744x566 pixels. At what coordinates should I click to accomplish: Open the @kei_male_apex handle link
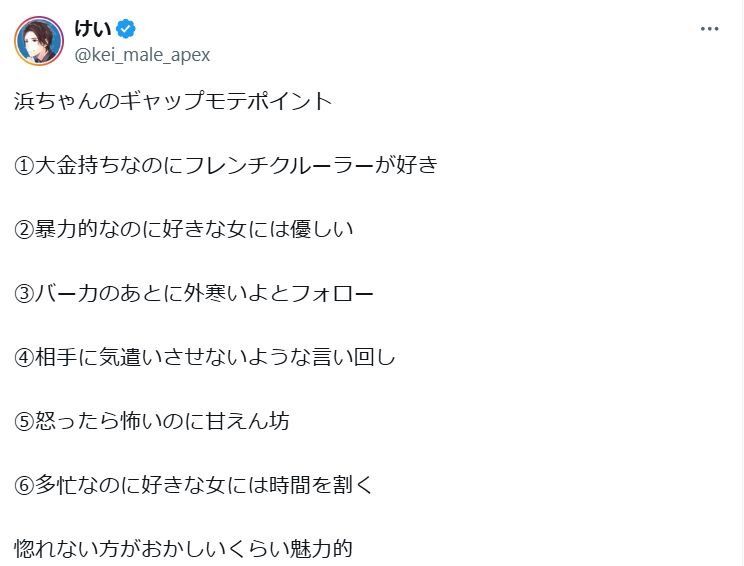click(142, 55)
